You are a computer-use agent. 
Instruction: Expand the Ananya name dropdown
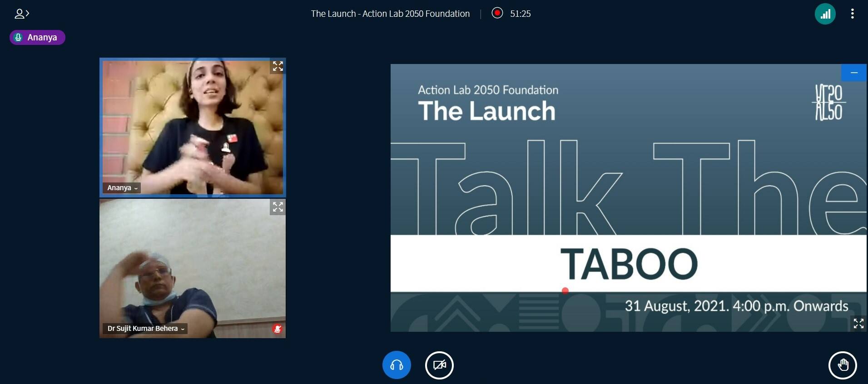coord(122,188)
